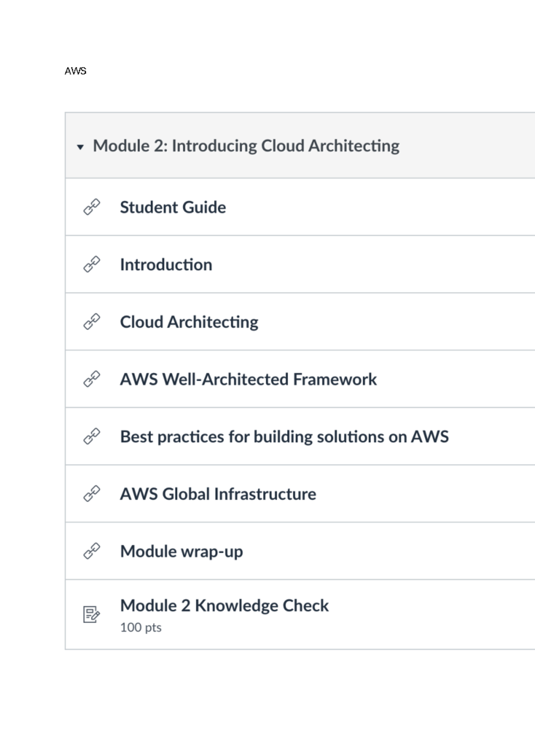Open the Cloud Architecting link
This screenshot has width=535, height=756.
click(x=189, y=322)
